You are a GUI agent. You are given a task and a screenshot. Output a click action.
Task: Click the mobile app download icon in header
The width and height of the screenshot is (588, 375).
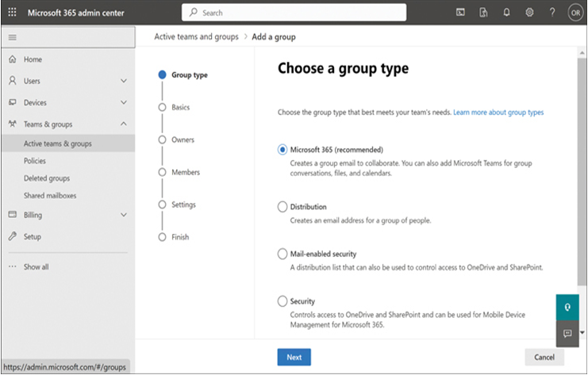484,13
